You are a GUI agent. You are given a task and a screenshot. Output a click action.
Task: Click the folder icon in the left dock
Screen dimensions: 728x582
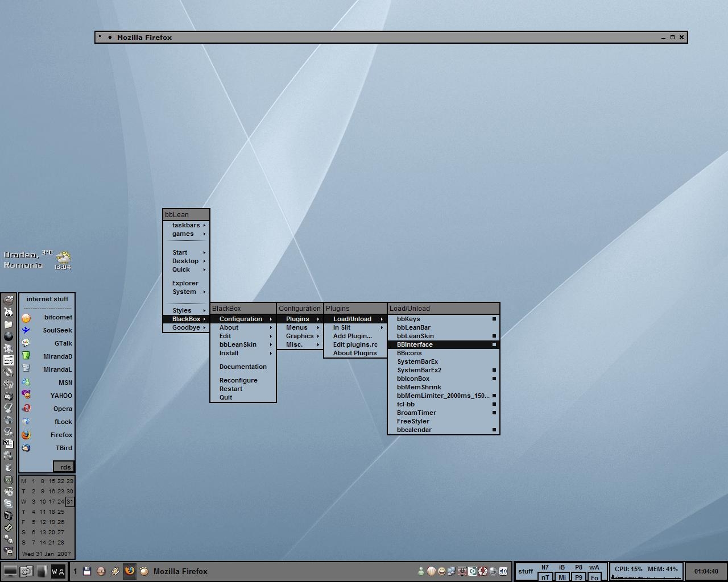(x=8, y=325)
